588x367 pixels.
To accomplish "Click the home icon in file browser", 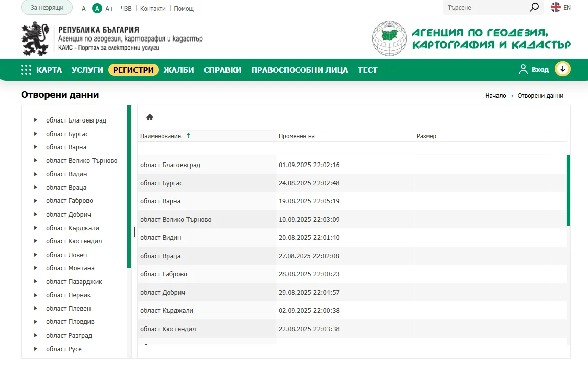I will tap(150, 117).
